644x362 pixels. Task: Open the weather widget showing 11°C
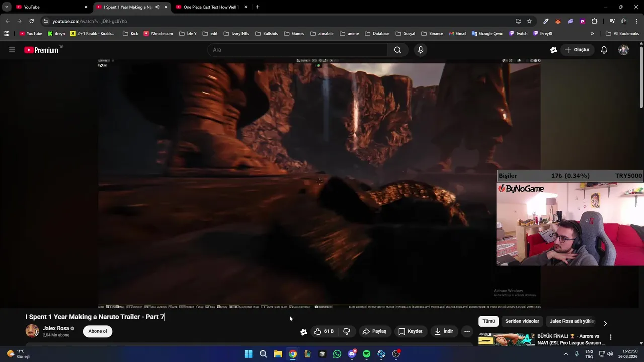tap(19, 354)
